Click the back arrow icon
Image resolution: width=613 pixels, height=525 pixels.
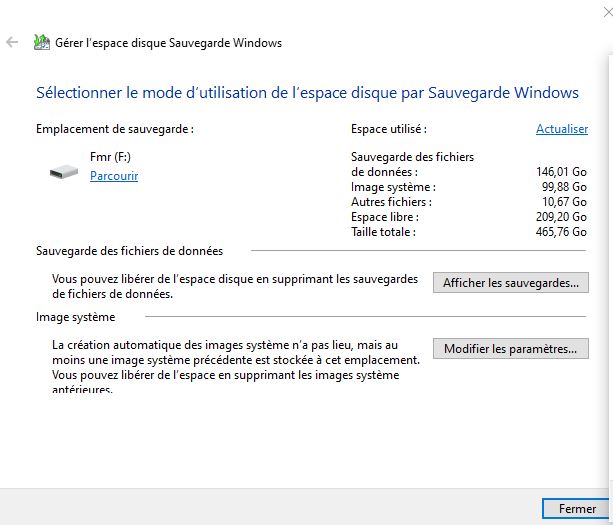coord(12,42)
